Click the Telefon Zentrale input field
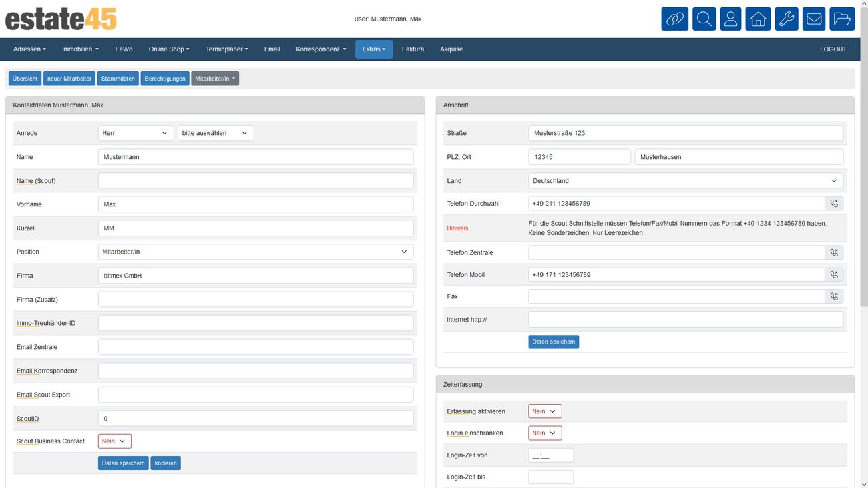The width and height of the screenshot is (868, 488). 676,252
